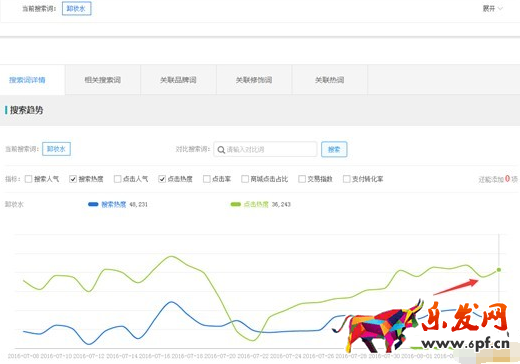Expand the 展开 chevron at top right
Image resolution: width=520 pixels, height=364 pixels.
(x=500, y=9)
